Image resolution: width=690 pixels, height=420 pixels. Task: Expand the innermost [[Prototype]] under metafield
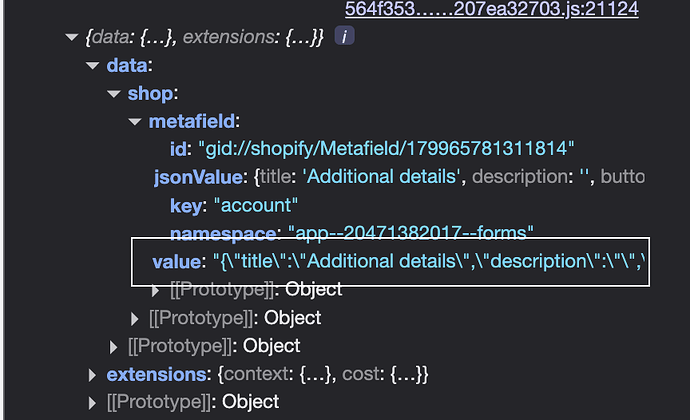tap(155, 291)
